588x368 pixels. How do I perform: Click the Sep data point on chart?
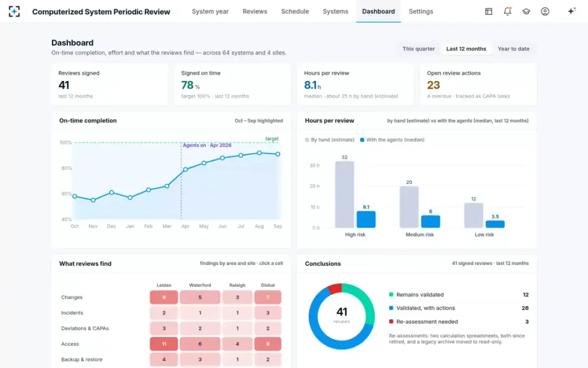[x=278, y=154]
